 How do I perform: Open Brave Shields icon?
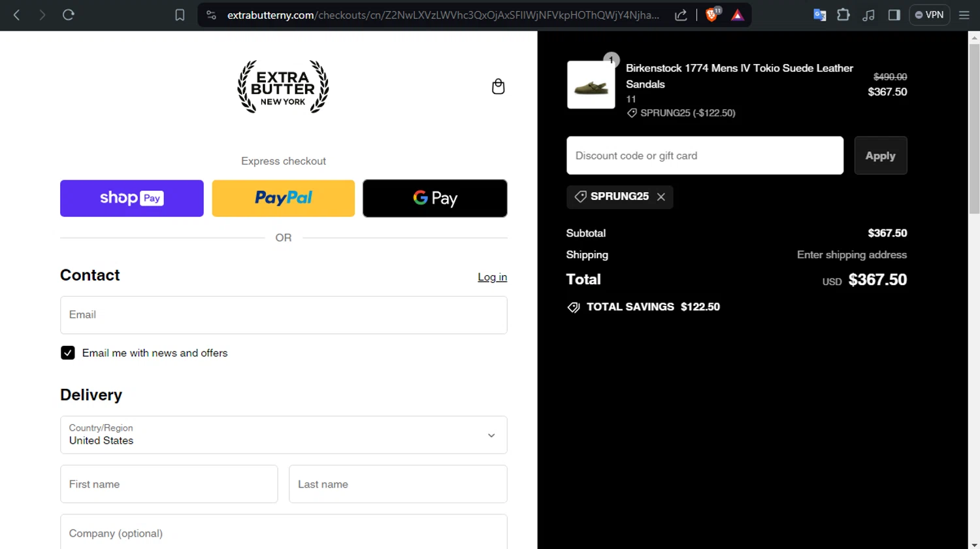tap(713, 14)
